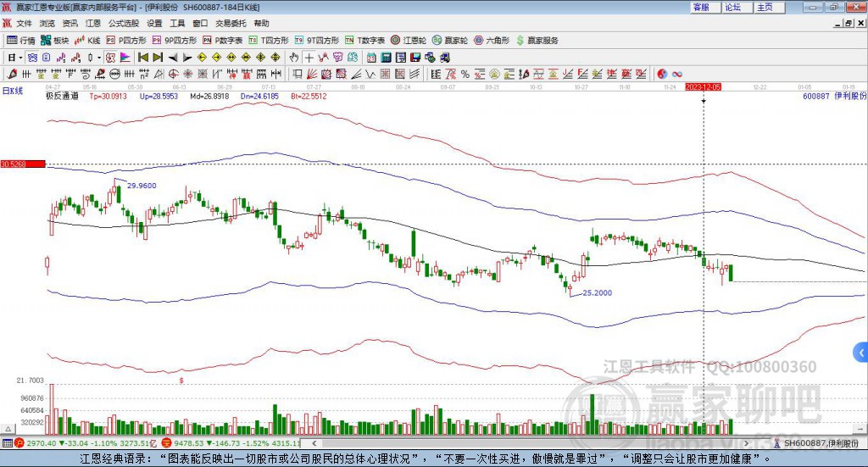
Task: Open the 行情 market quotes view
Action: (x=20, y=41)
